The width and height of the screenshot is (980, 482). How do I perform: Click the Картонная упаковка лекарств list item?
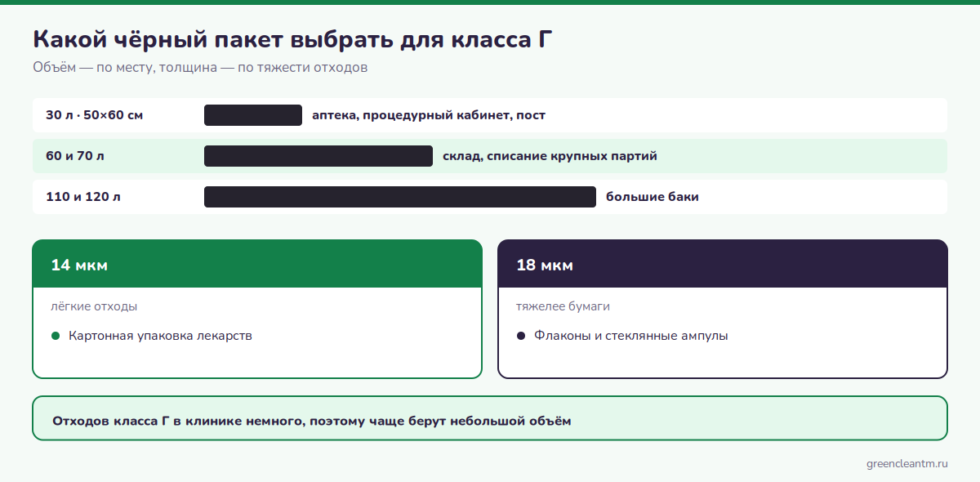[x=160, y=336]
